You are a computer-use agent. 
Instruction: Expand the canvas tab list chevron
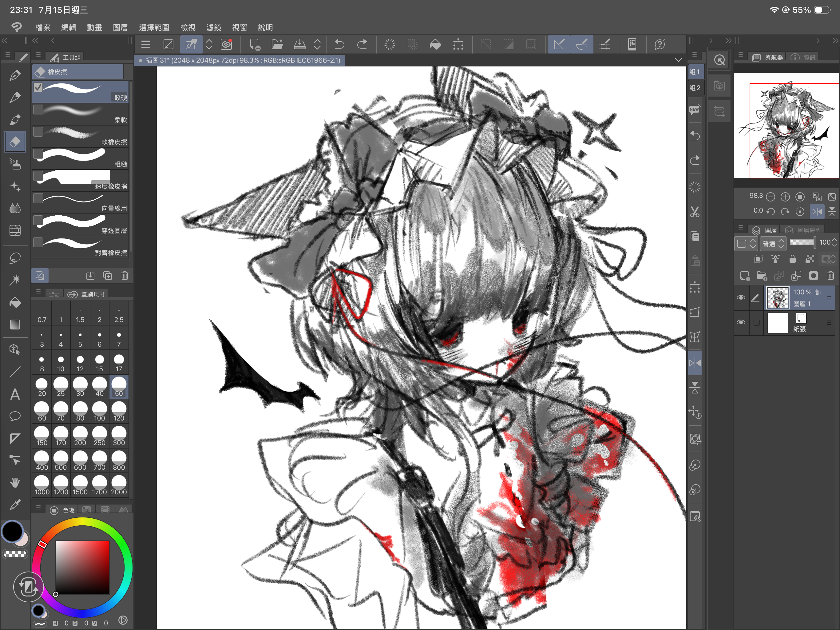click(678, 60)
